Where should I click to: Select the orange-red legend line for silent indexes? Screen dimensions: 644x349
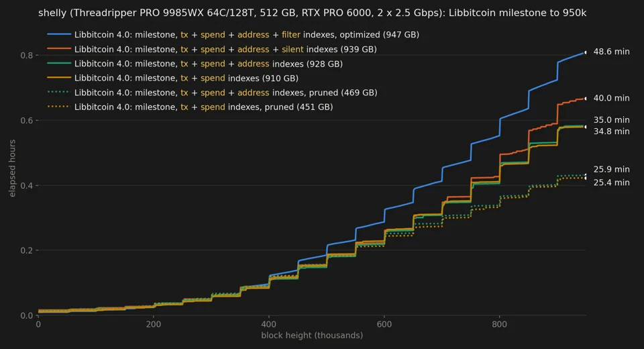coord(59,49)
